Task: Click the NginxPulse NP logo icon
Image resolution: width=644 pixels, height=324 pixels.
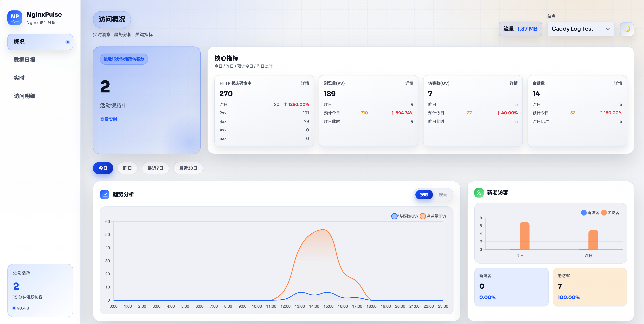Action: pos(15,18)
